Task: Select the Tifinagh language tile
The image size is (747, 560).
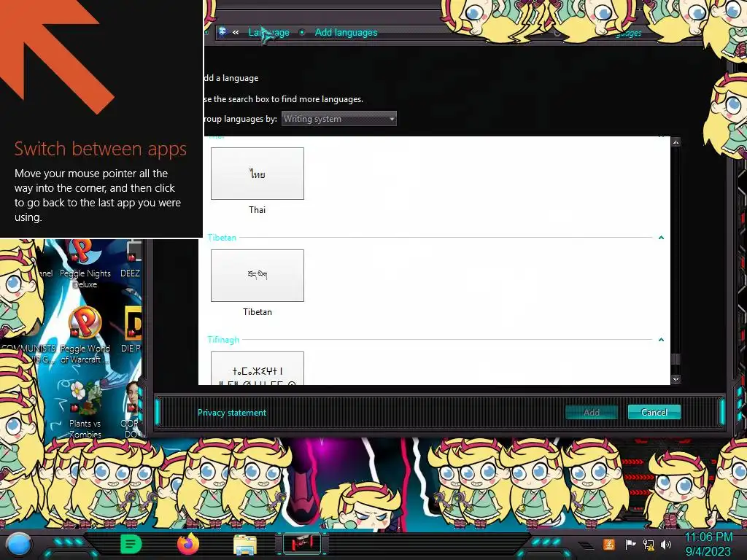Action: click(x=258, y=368)
